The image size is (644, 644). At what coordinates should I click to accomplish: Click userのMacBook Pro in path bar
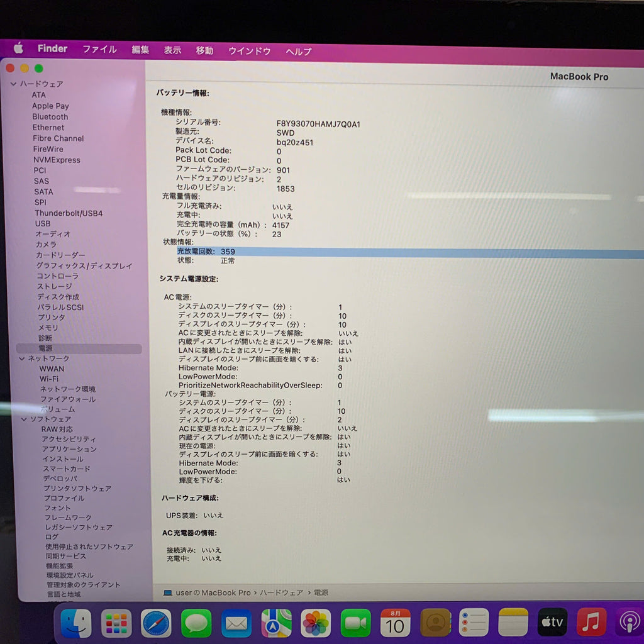pos(213,592)
